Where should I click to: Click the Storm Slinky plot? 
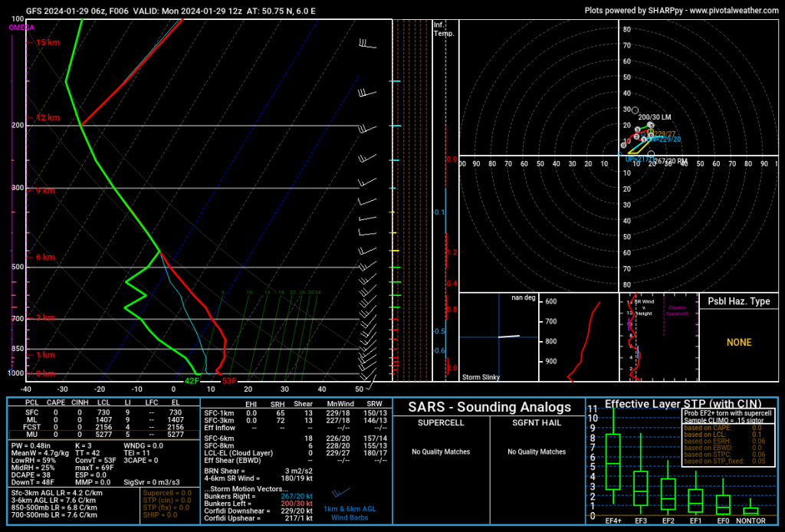pyautogui.click(x=498, y=337)
